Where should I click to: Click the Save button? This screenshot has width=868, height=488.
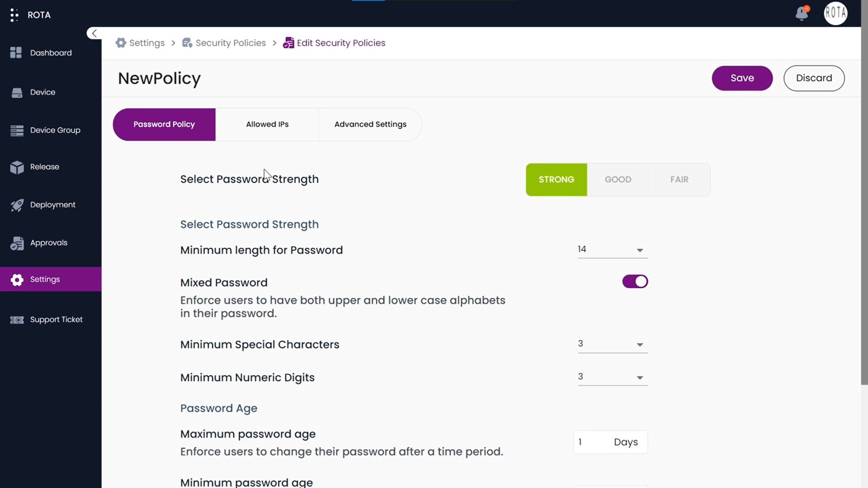(x=742, y=78)
